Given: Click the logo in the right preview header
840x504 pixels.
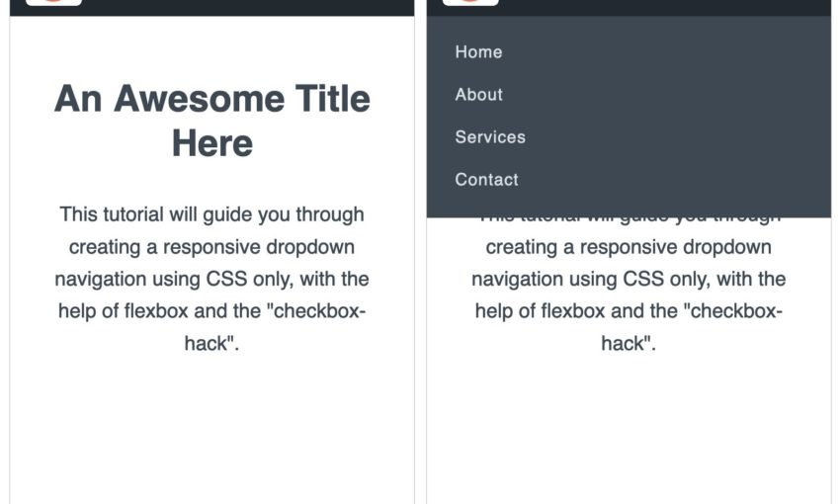Looking at the screenshot, I should pyautogui.click(x=470, y=2).
